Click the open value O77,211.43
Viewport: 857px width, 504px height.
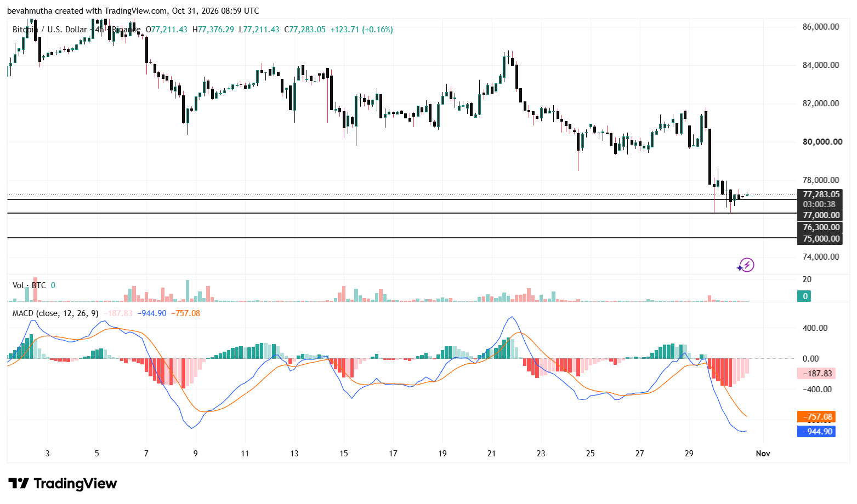point(167,30)
